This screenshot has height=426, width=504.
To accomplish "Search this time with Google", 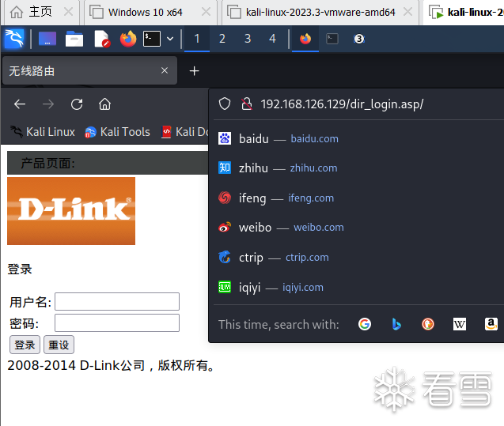I will 365,324.
